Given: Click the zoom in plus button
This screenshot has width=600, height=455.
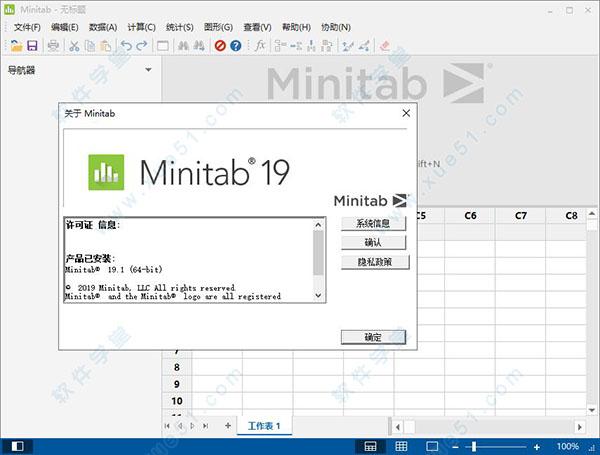Looking at the screenshot, I should click(x=537, y=447).
